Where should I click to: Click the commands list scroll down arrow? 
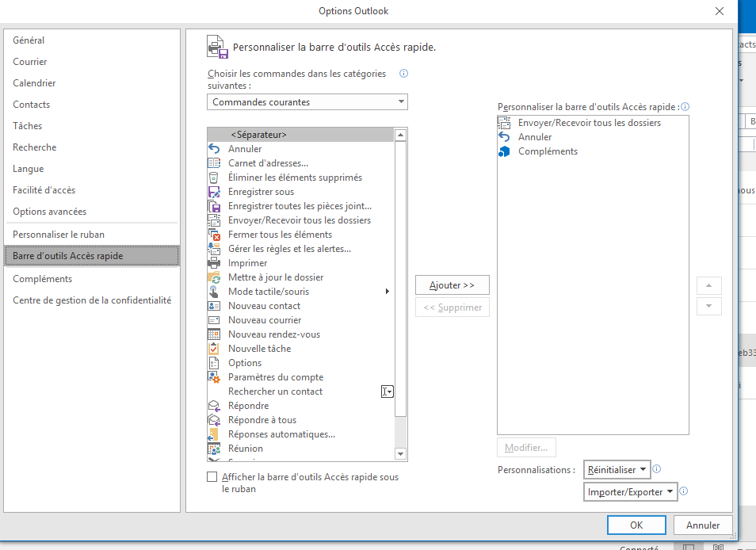[401, 453]
